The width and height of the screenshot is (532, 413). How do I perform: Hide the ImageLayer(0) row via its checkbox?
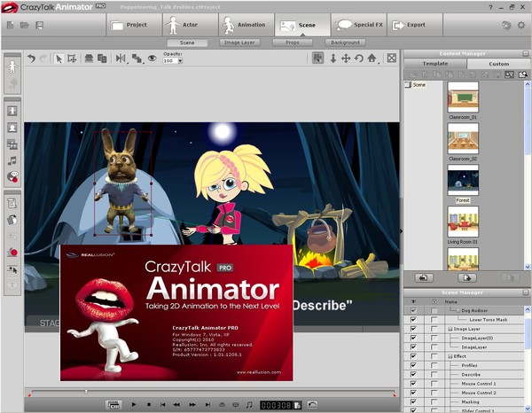(x=413, y=338)
